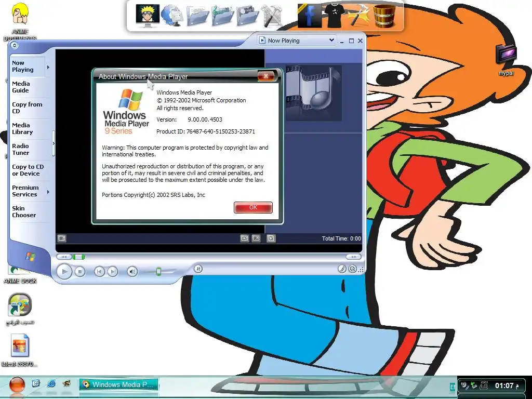Screen dimensions: 532x399
Task: Open the black t-shirt dock icon
Action: [x=334, y=15]
